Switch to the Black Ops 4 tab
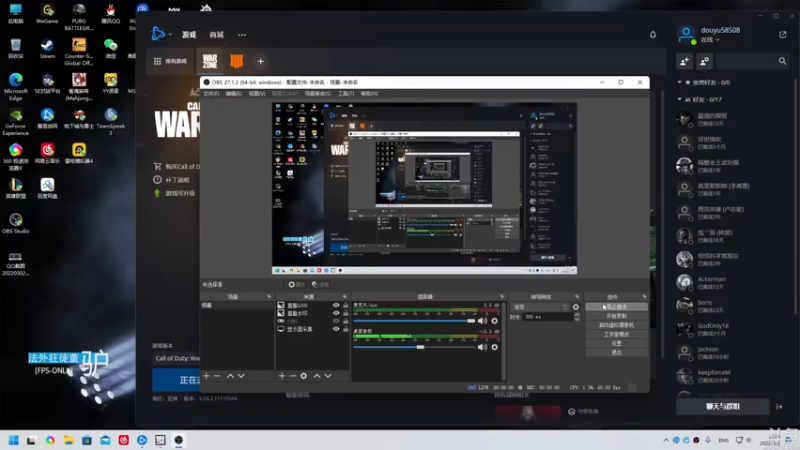This screenshot has width=800, height=450. tap(236, 61)
